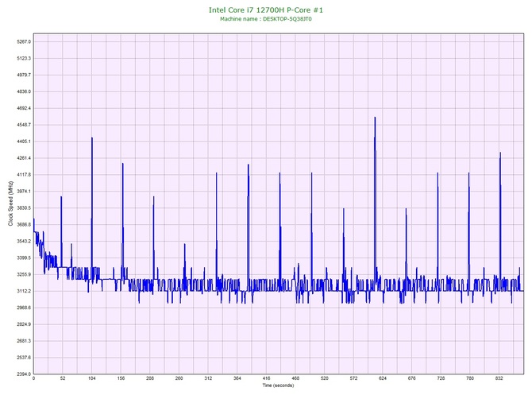The image size is (532, 399).
Task: Click the 468 time axis tick label
Action: pyautogui.click(x=295, y=378)
